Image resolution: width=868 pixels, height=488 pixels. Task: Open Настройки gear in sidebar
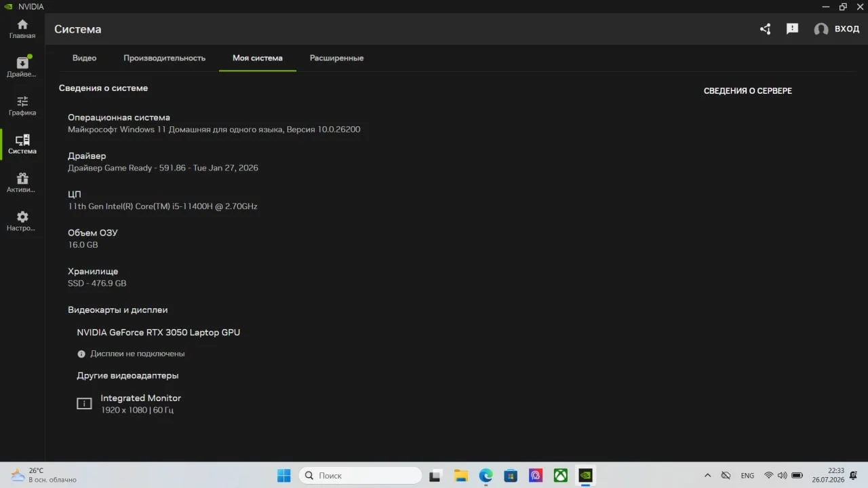[22, 221]
